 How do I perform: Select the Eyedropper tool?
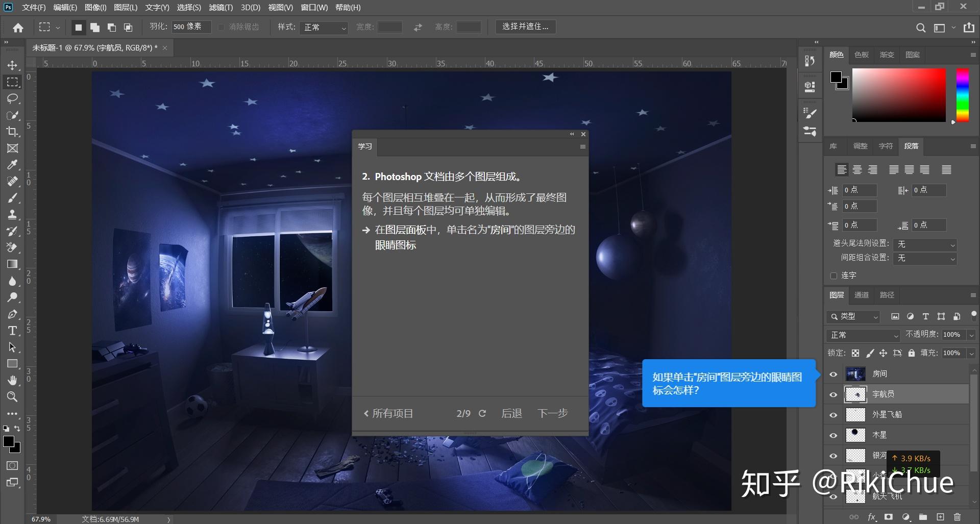click(13, 165)
